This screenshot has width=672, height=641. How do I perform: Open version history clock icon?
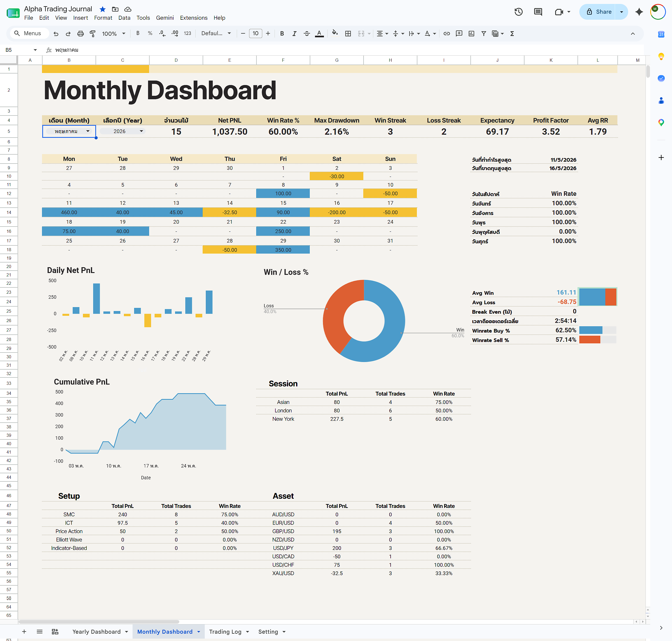(518, 12)
